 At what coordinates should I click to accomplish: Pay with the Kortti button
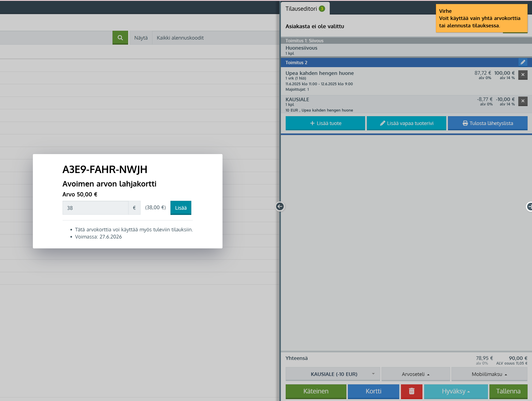[x=373, y=391]
